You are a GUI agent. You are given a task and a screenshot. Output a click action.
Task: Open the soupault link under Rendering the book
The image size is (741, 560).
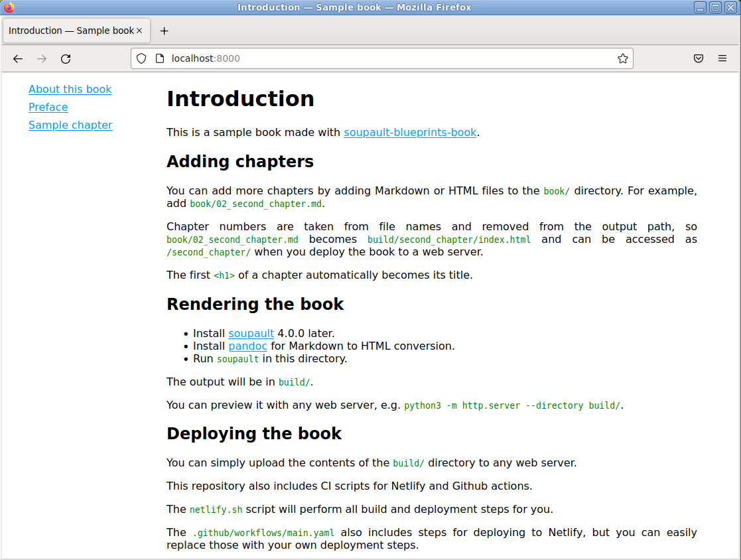click(251, 333)
